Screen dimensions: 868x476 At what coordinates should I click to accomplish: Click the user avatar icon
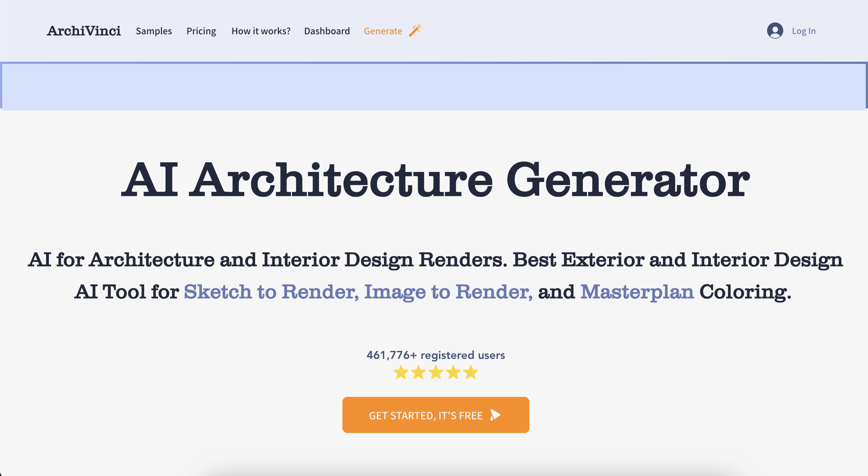pos(775,31)
